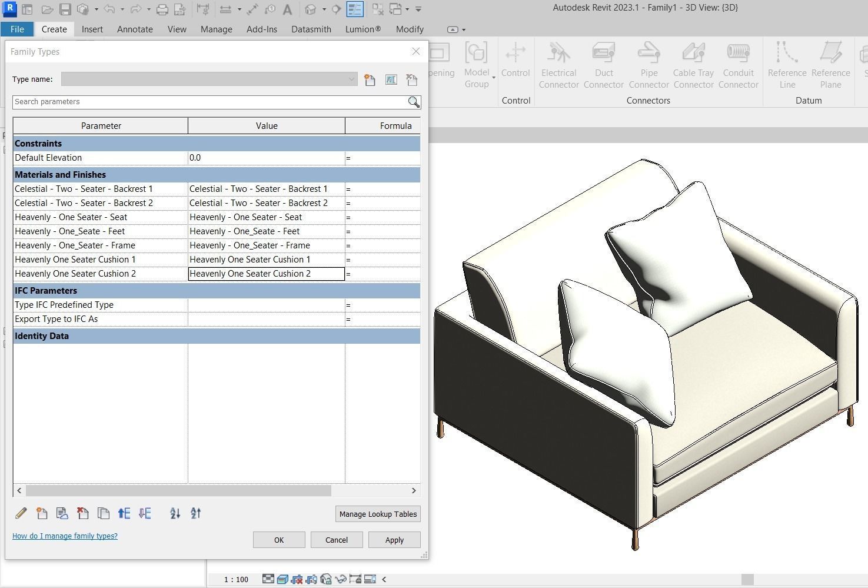Click the Move Parameter Up icon
Viewport: 868px width, 588px height.
tap(124, 513)
